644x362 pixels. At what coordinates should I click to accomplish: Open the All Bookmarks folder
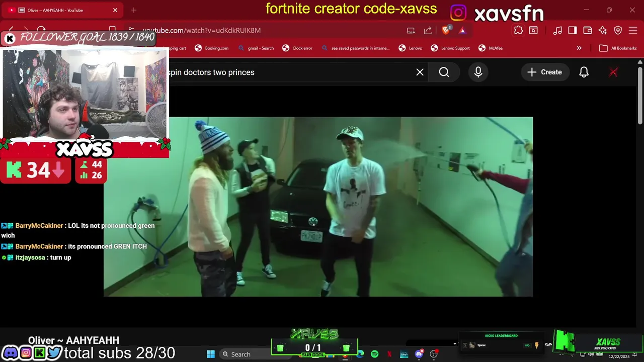coord(618,48)
